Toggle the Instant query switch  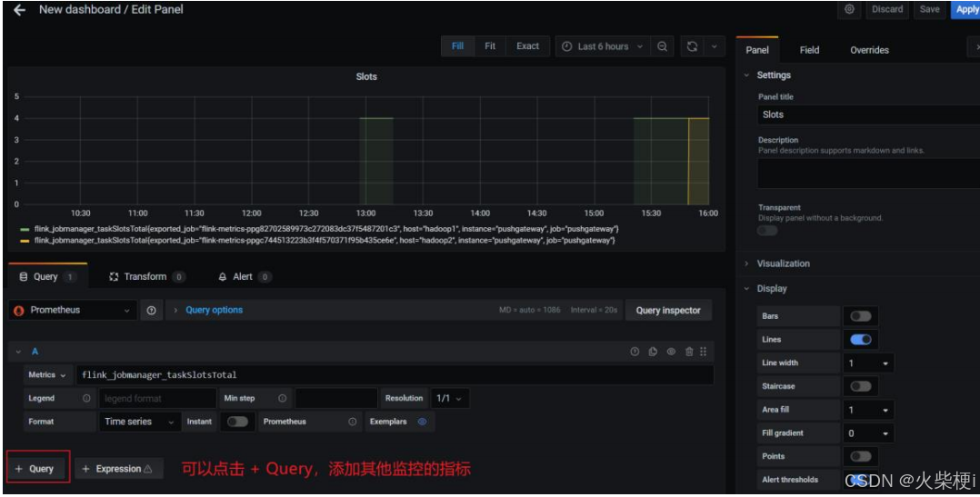237,422
